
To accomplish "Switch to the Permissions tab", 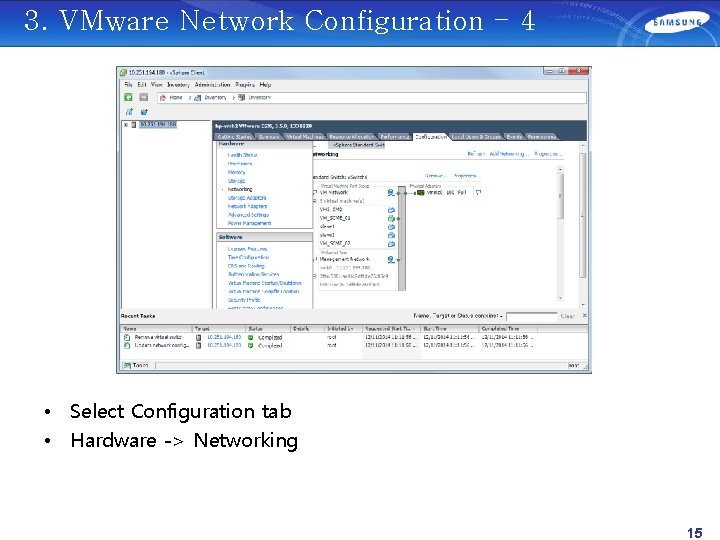I will pos(542,137).
